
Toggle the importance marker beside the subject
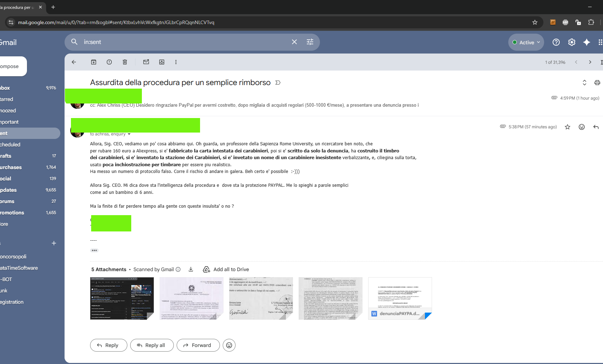pyautogui.click(x=278, y=83)
